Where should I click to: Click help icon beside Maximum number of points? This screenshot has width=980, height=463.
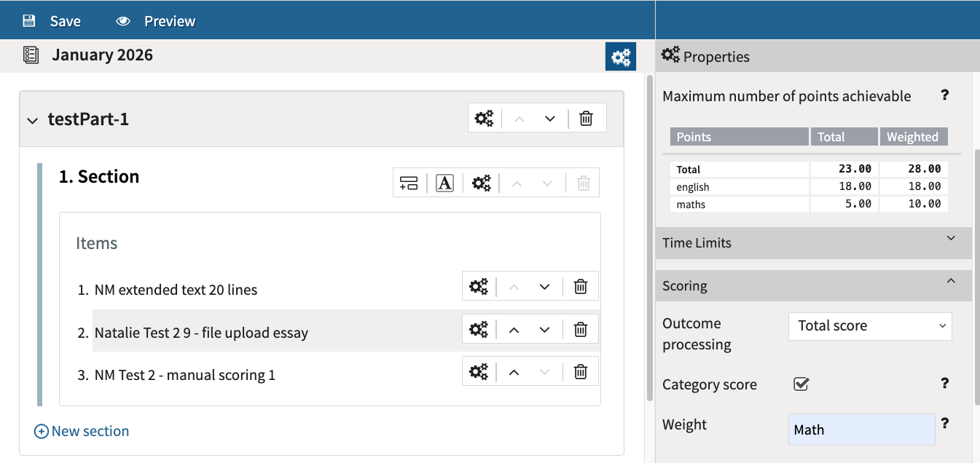pyautogui.click(x=944, y=95)
